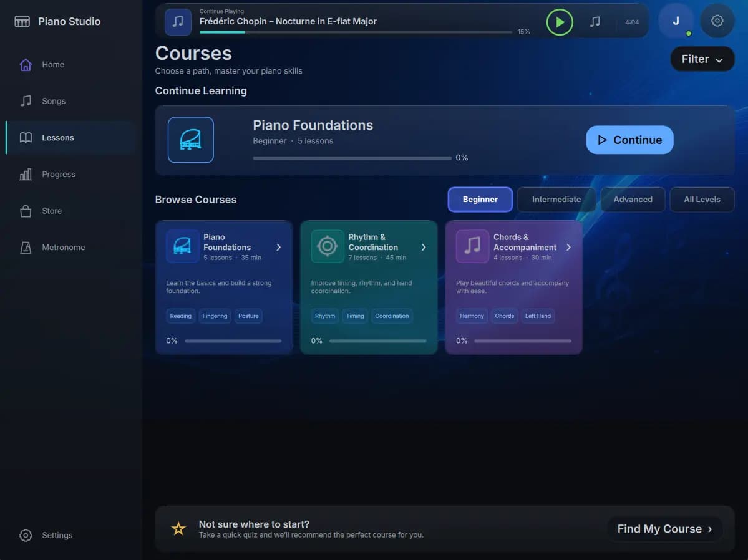Click the Settings gear icon in sidebar

pos(26,535)
